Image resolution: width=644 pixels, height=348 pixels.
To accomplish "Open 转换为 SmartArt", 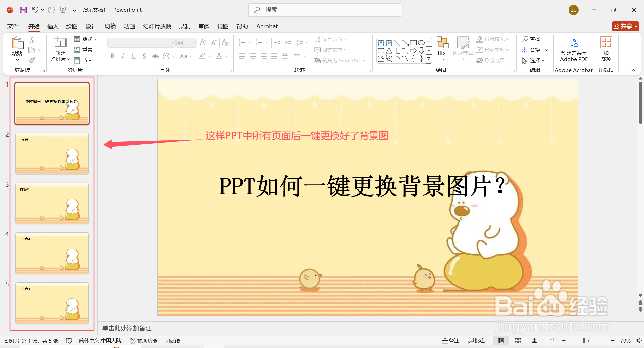I will pos(339,60).
